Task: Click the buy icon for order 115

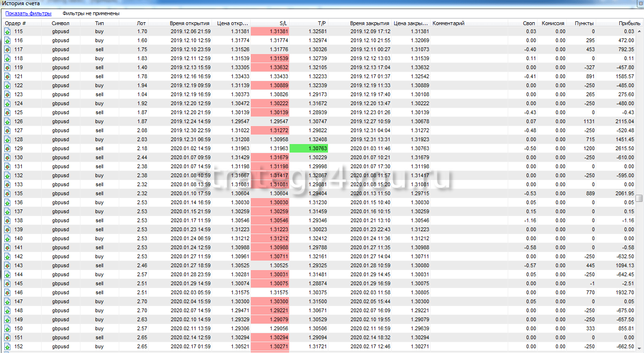Action: [x=7, y=32]
